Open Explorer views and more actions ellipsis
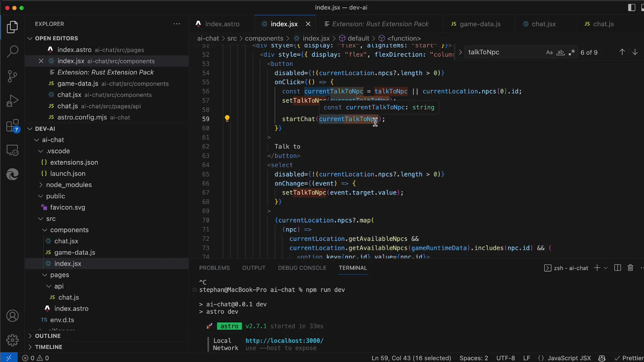The width and height of the screenshot is (644, 362). (x=177, y=24)
